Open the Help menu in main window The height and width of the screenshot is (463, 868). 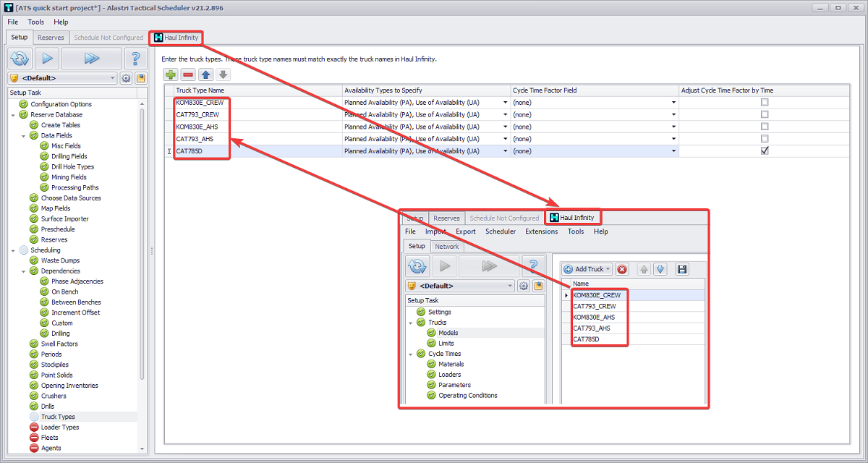coord(61,22)
